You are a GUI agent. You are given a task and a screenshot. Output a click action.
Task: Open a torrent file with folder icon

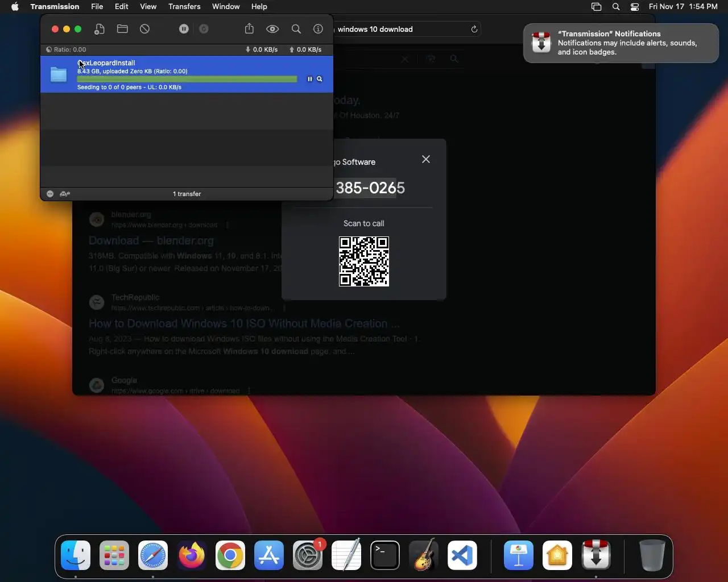[x=122, y=29]
